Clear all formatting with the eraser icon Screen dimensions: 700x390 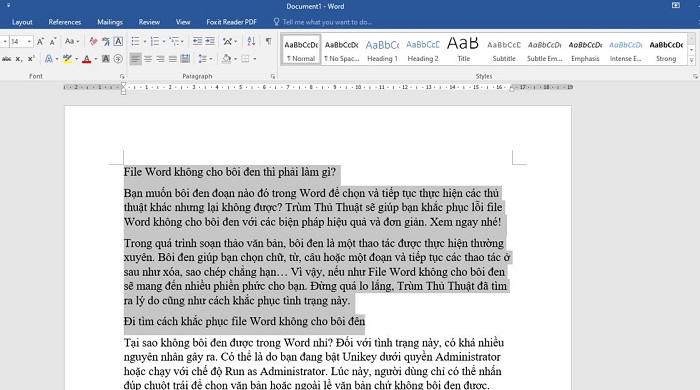click(93, 41)
